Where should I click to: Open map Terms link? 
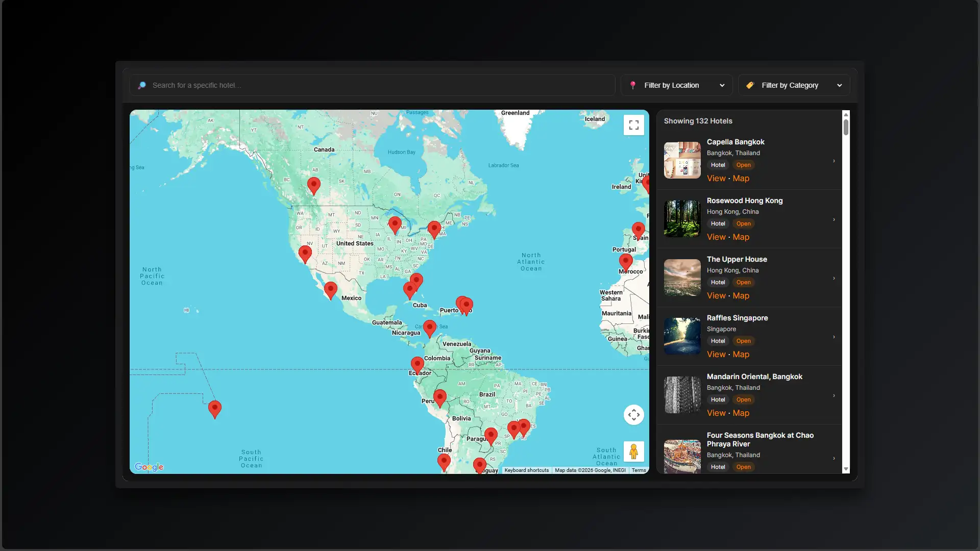639,470
